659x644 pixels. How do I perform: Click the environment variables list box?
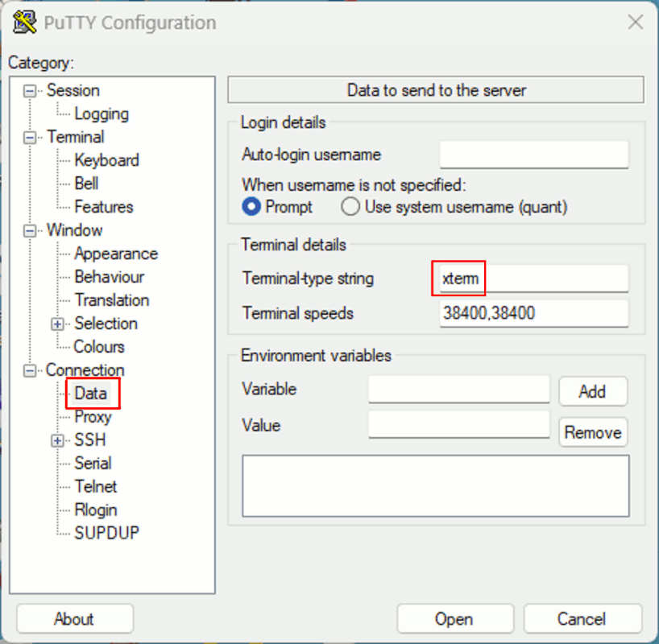tap(435, 486)
